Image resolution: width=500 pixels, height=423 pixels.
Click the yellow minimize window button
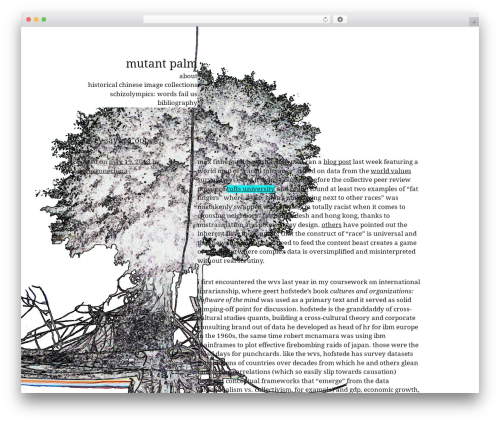tap(36, 19)
